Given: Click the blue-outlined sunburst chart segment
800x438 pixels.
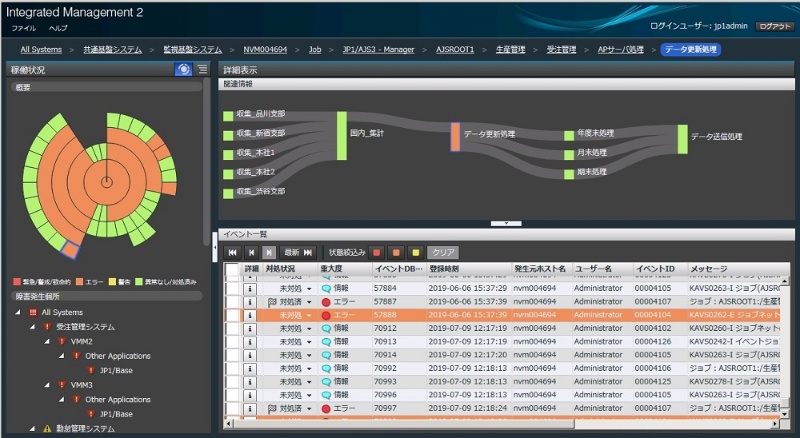Looking at the screenshot, I should tap(70, 246).
